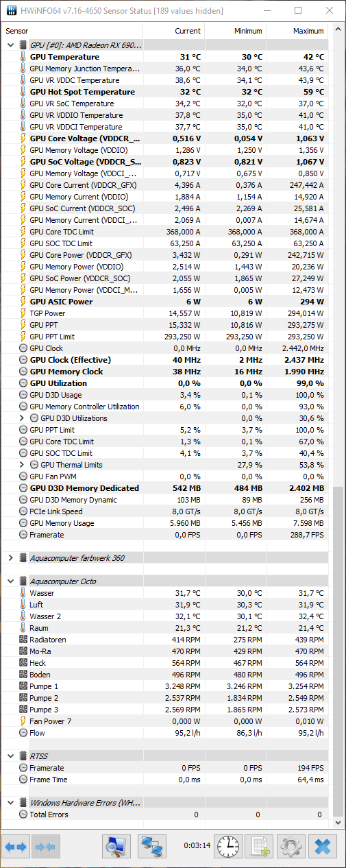Image resolution: width=346 pixels, height=868 pixels.
Task: Click the shrink-view arrows icon
Action: point(46,847)
